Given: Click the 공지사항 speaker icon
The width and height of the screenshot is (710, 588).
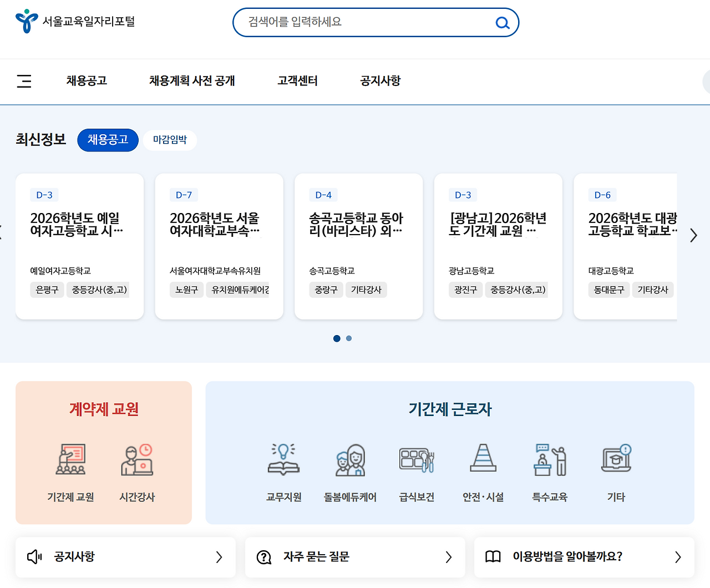Looking at the screenshot, I should (x=34, y=556).
